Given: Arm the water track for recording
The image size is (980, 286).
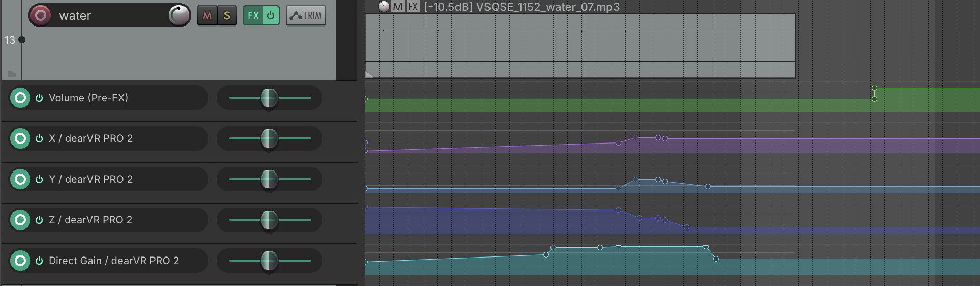Looking at the screenshot, I should [x=40, y=15].
